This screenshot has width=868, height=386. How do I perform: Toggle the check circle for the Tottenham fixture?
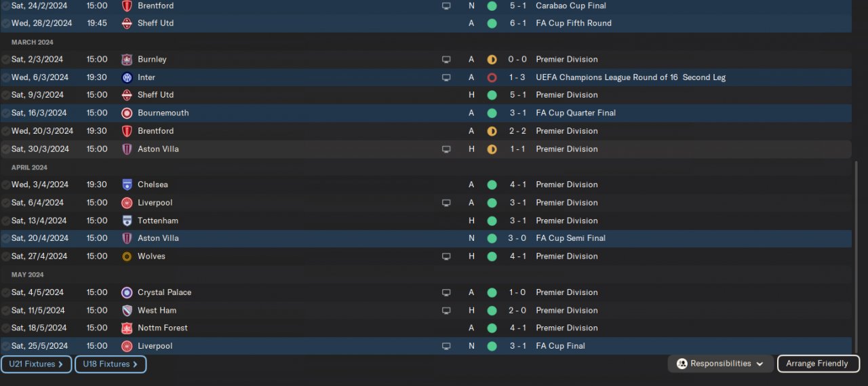tap(5, 220)
